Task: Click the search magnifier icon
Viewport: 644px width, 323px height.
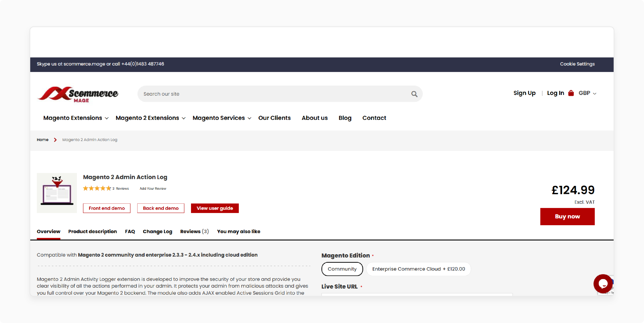Action: tap(414, 94)
